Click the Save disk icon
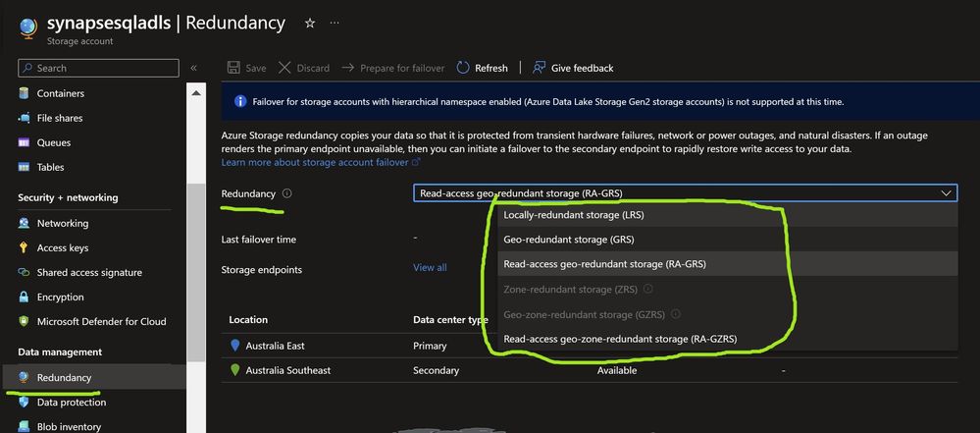 pos(233,68)
